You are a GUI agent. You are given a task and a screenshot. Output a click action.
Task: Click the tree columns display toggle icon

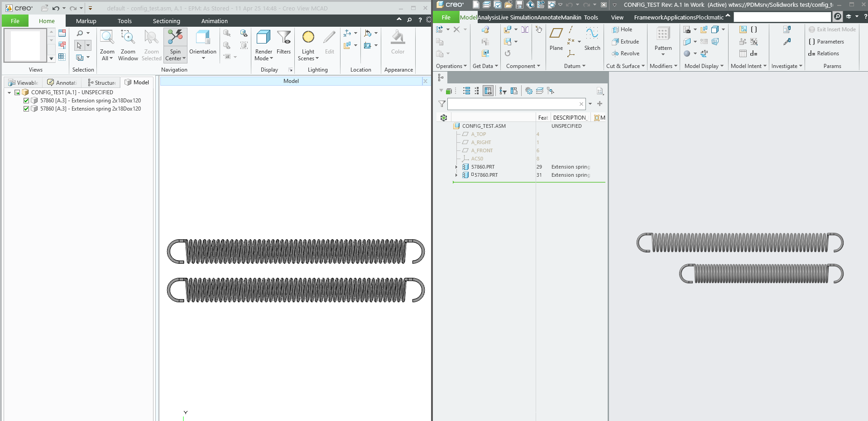488,91
